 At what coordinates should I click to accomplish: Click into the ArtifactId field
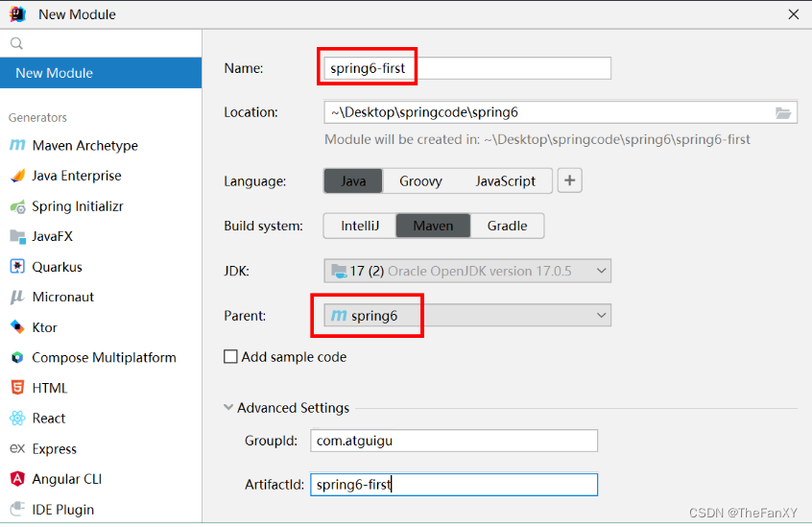(x=454, y=485)
